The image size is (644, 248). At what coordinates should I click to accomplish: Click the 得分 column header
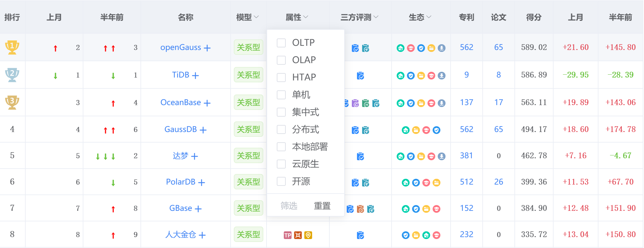click(x=534, y=17)
